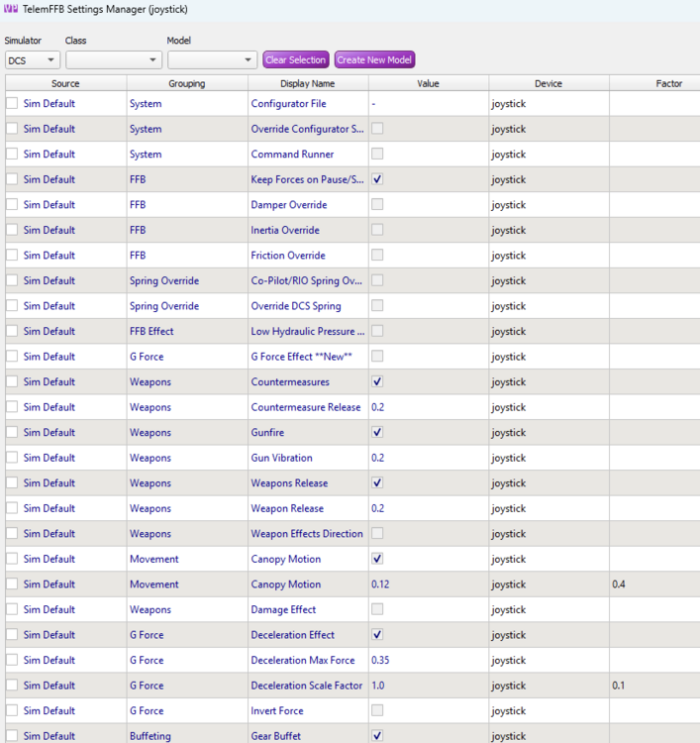This screenshot has height=743, width=700.
Task: Disable Keep Forces on Pause value checkbox
Action: click(x=377, y=179)
